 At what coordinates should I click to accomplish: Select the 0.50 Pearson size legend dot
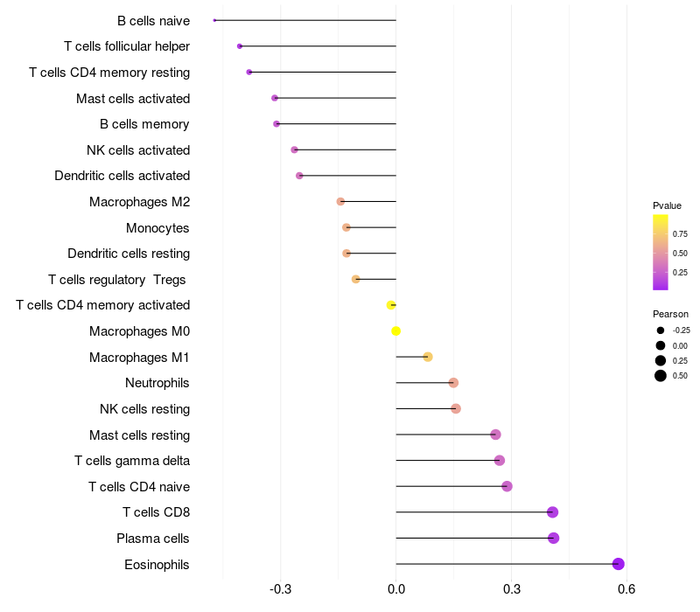point(661,376)
